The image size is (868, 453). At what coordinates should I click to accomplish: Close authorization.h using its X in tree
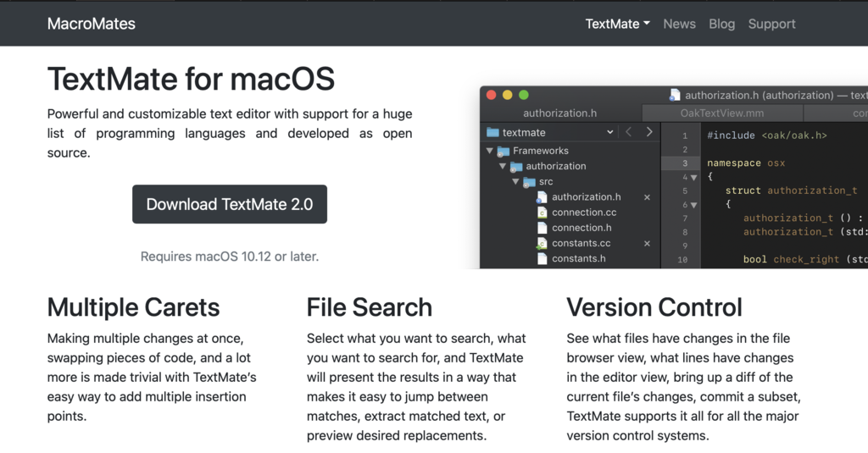647,197
